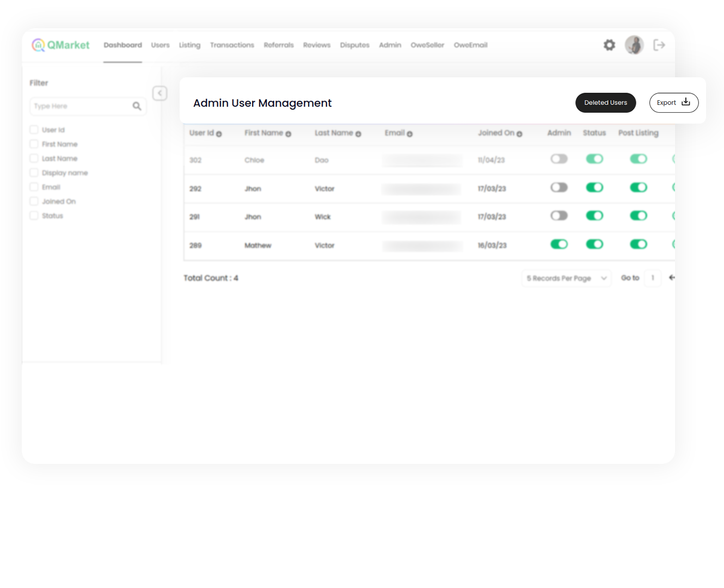
Task: Click the logout icon in header
Action: click(659, 45)
